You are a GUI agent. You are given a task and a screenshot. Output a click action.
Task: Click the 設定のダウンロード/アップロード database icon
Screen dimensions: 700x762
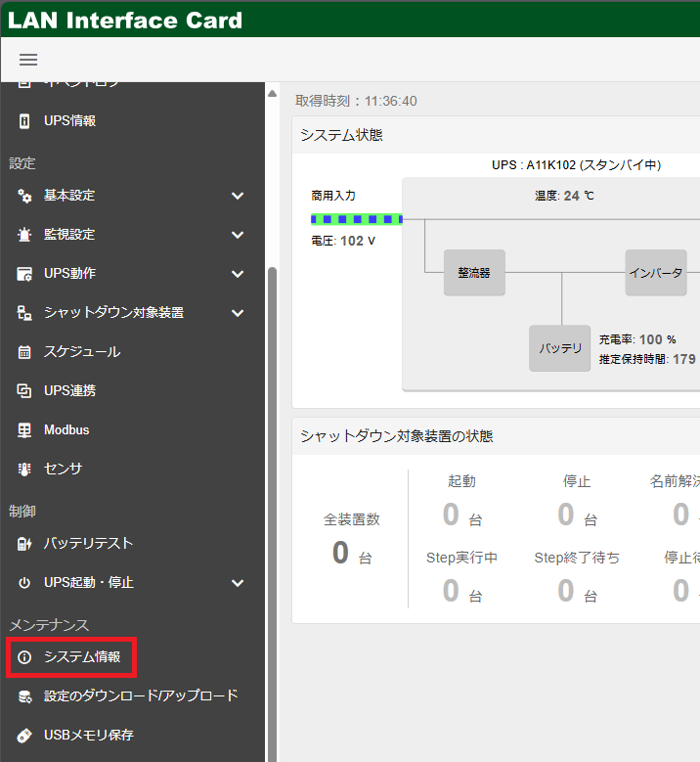(x=24, y=696)
